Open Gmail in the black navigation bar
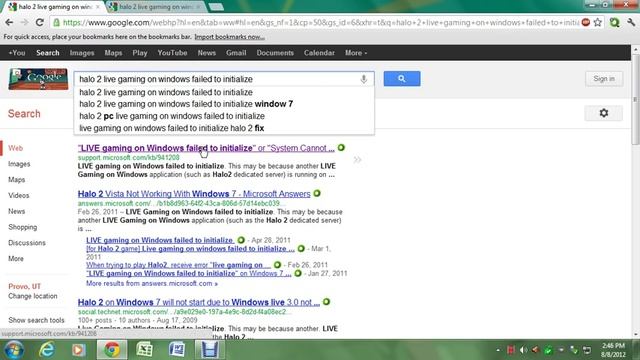Image resolution: width=640 pixels, height=360 pixels. (236, 53)
